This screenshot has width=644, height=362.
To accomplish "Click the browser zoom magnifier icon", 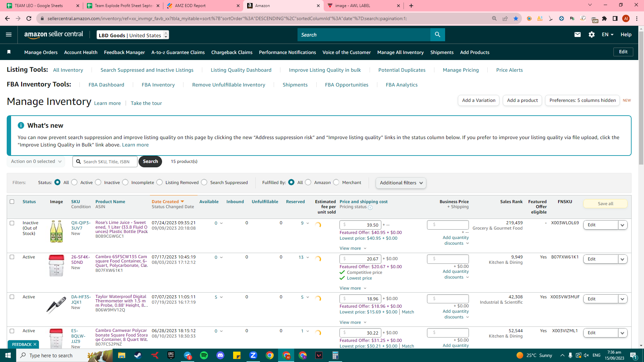I will pos(494,18).
